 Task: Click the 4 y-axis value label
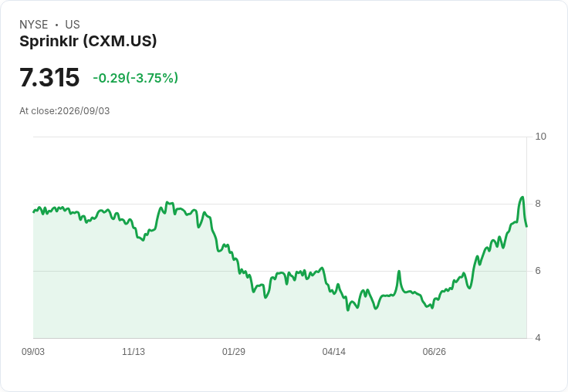pos(538,338)
